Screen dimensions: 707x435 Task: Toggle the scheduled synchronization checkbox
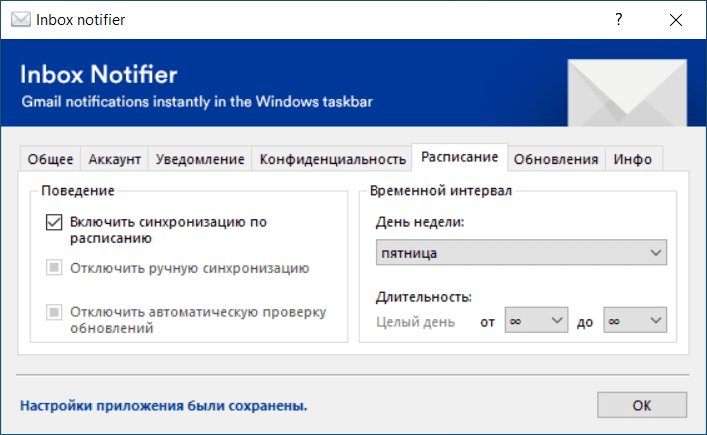(x=54, y=223)
